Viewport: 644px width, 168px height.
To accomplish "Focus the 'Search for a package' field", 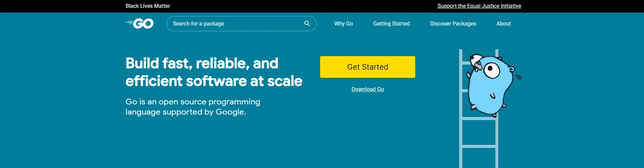I will click(x=234, y=23).
